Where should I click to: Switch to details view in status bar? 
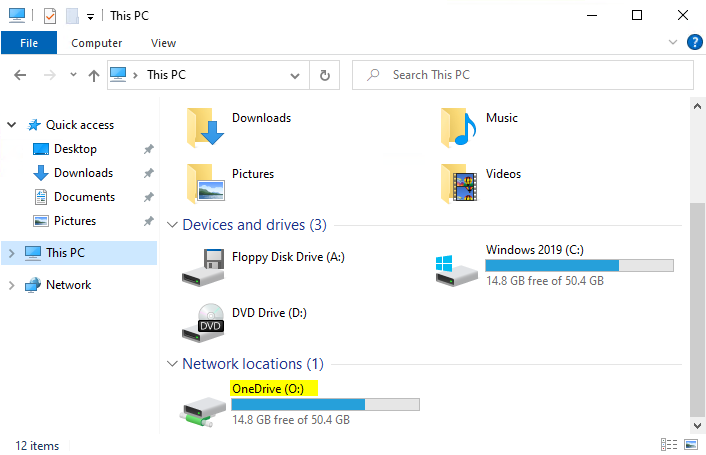point(669,445)
